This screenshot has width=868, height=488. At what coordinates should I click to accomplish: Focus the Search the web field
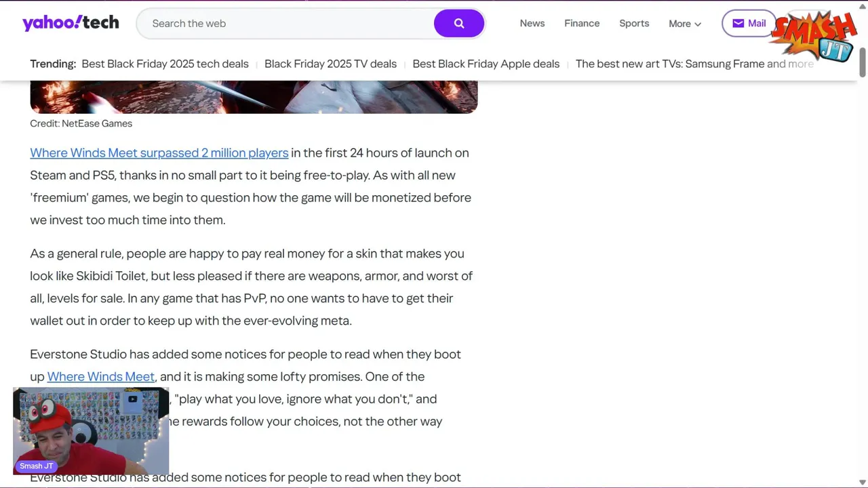(285, 23)
